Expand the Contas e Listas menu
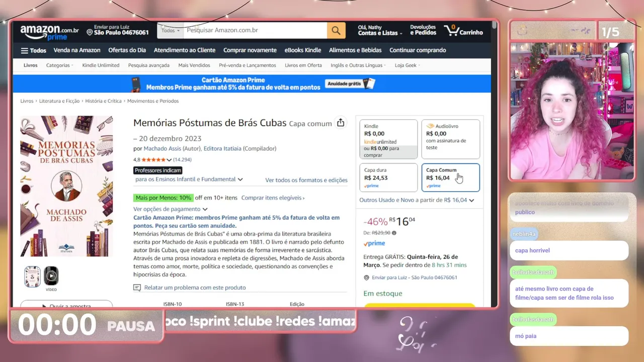The height and width of the screenshot is (362, 644). point(380,30)
